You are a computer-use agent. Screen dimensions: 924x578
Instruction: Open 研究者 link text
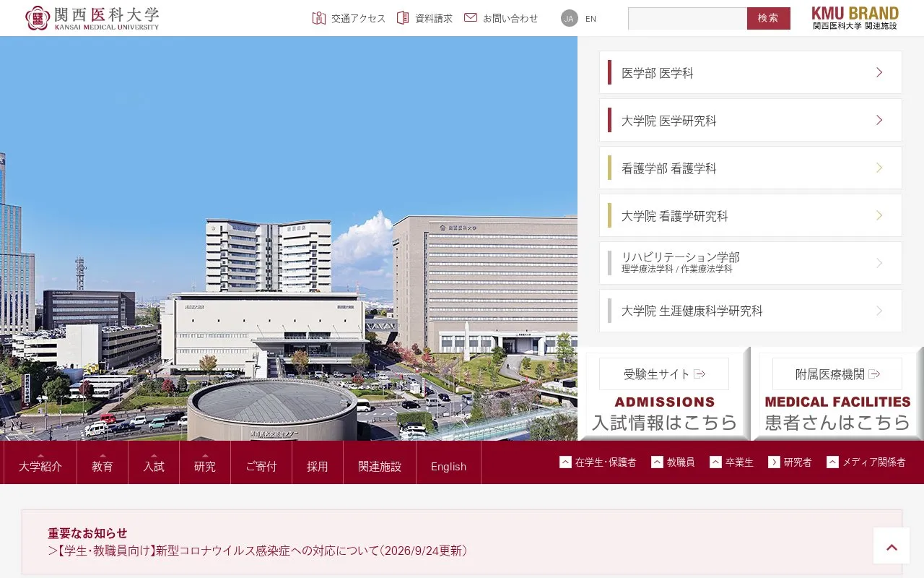pyautogui.click(x=798, y=462)
